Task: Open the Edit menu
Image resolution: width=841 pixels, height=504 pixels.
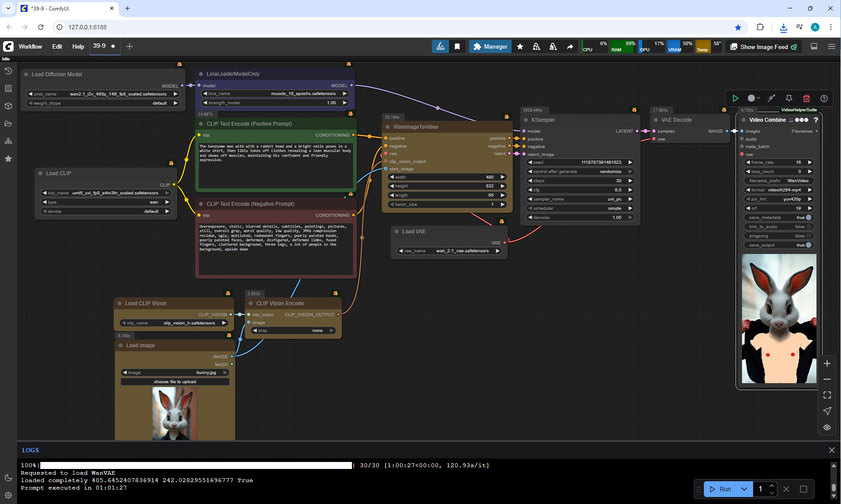Action: click(x=57, y=46)
